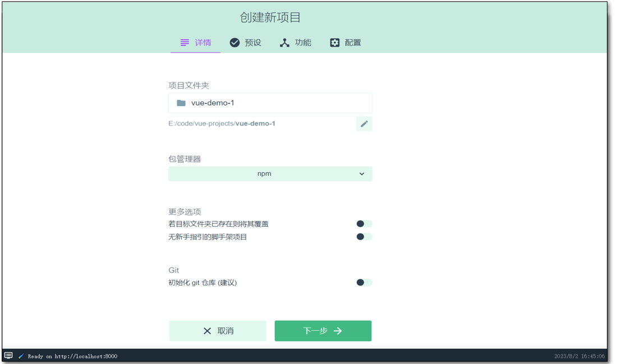This screenshot has width=620, height=364.
Task: Open the 配置 tab
Action: (x=346, y=43)
